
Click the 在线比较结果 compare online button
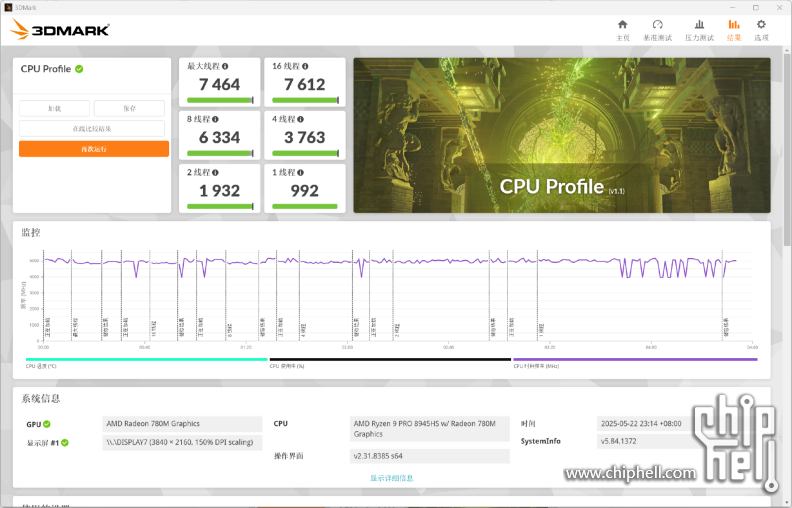(92, 128)
